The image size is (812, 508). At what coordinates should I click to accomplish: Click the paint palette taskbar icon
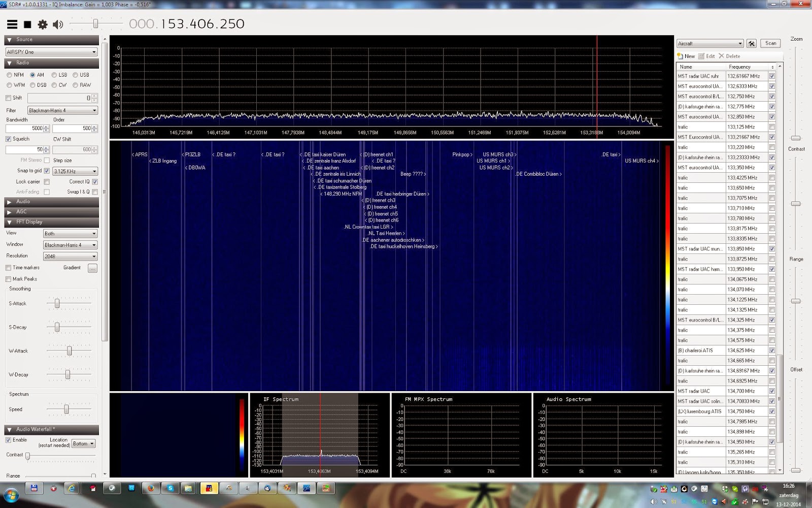(287, 489)
